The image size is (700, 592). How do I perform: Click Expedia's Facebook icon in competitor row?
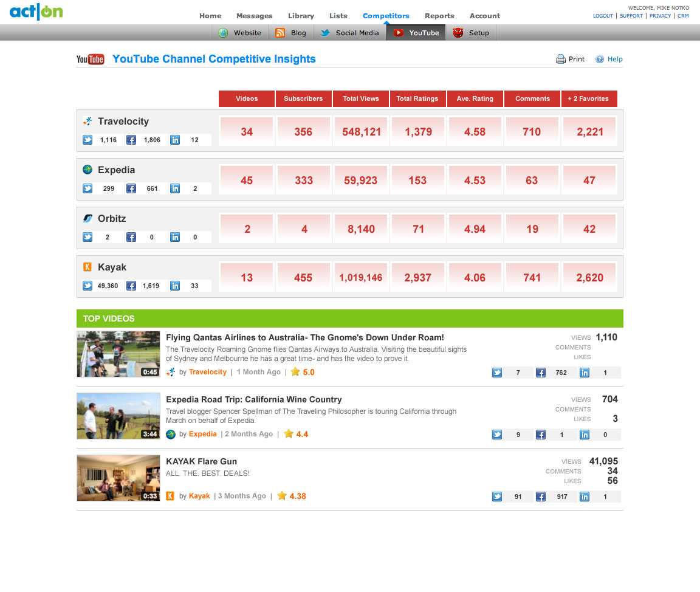tap(131, 189)
